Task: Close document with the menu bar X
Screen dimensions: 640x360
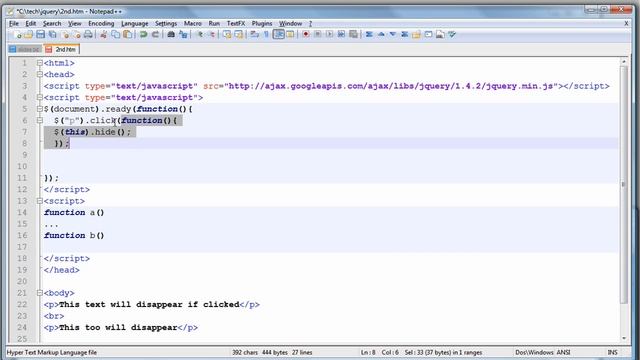Action: [626, 24]
